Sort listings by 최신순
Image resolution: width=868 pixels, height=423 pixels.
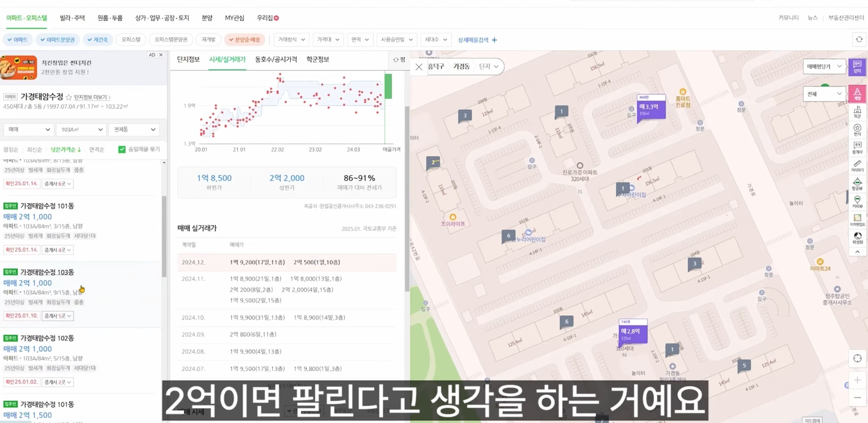tap(34, 149)
